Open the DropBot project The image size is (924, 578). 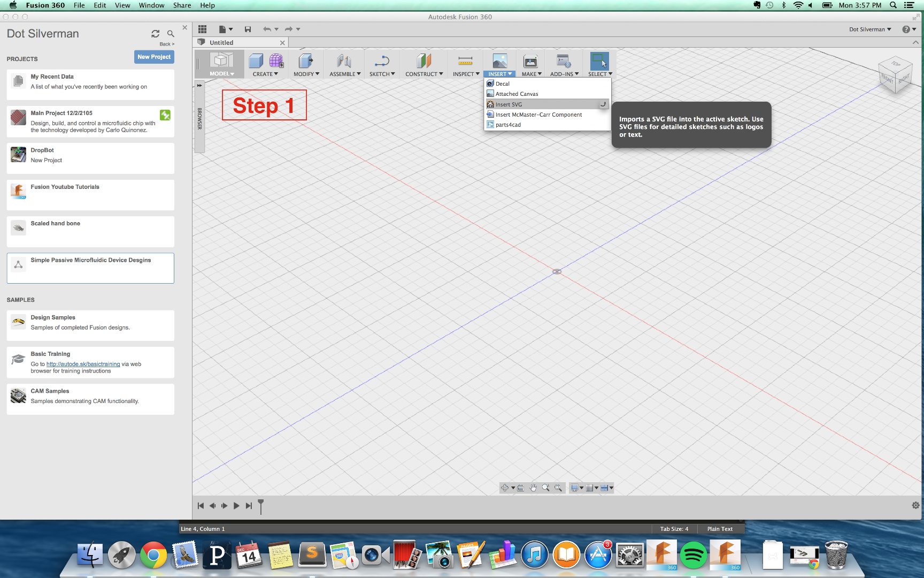(90, 158)
